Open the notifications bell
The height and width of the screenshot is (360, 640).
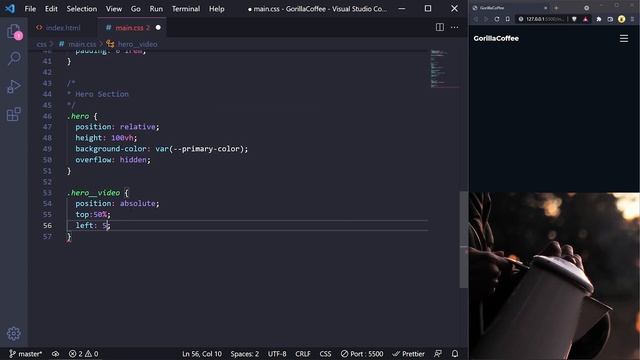coord(455,353)
